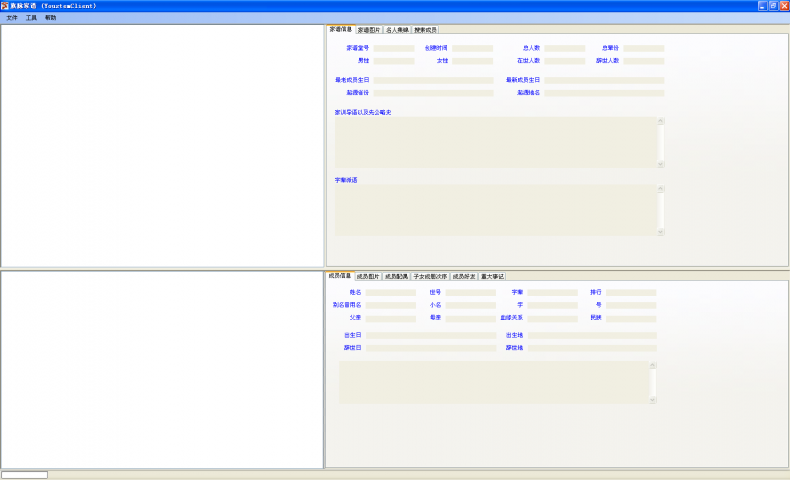Open the 工具 menu

31,18
